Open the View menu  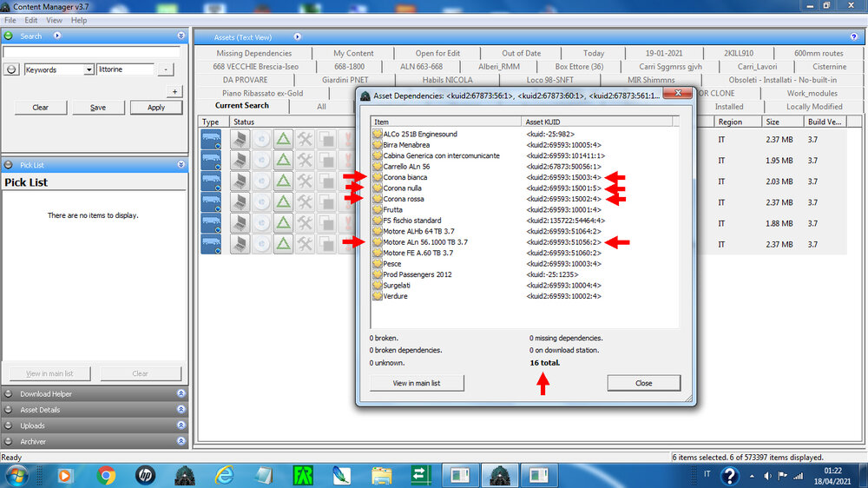pyautogui.click(x=54, y=21)
